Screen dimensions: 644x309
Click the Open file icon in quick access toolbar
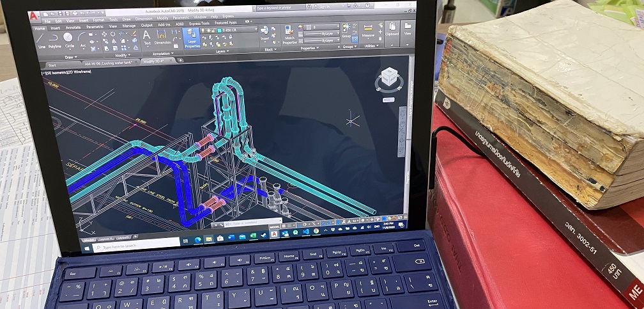(52, 14)
